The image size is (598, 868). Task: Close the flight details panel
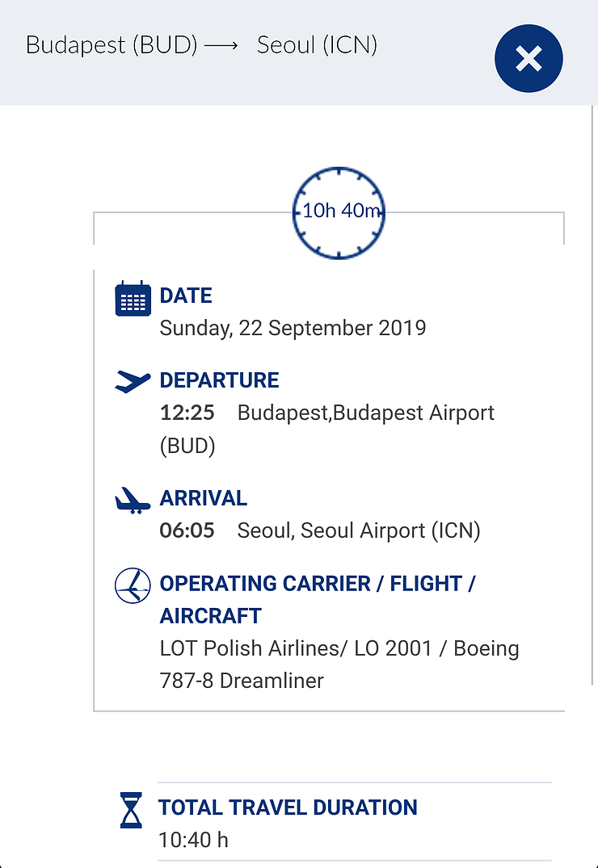[529, 59]
